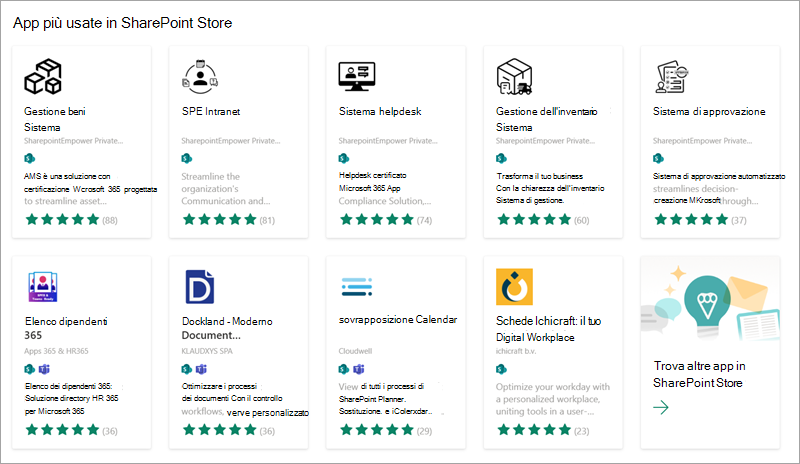Viewport: 800px width, 464px height.
Task: Click SharepointEmpower Private publisher under SPE Intranet
Action: click(x=231, y=141)
